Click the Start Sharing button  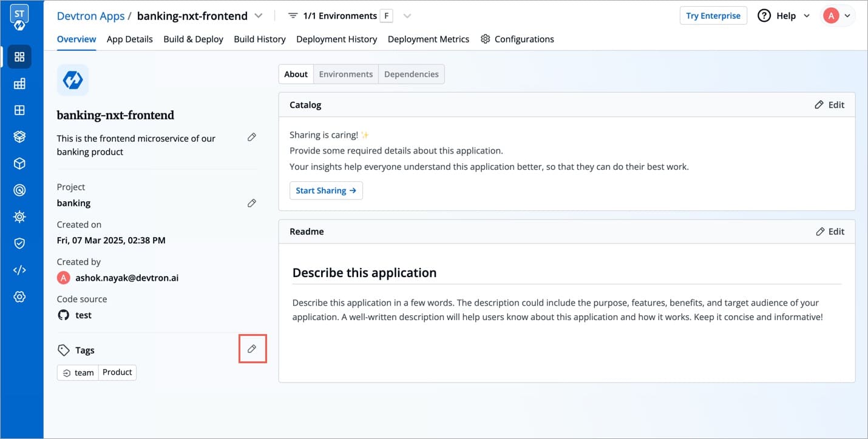326,190
